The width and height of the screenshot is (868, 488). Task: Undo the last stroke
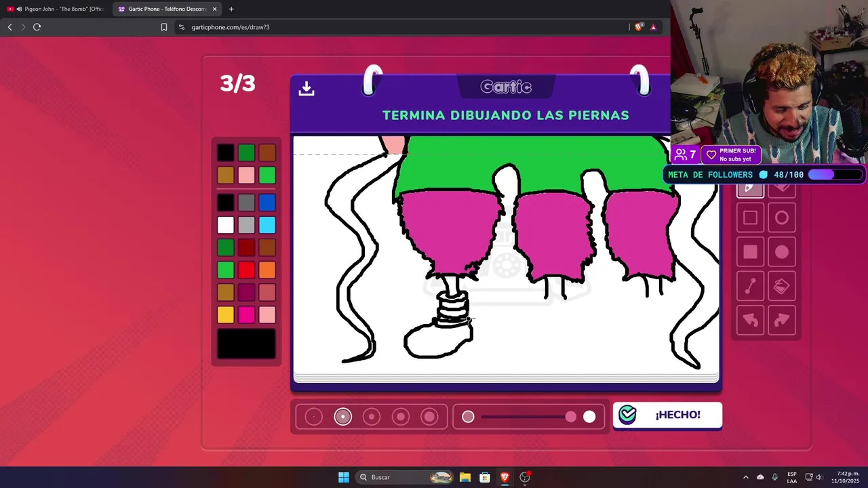pos(750,320)
